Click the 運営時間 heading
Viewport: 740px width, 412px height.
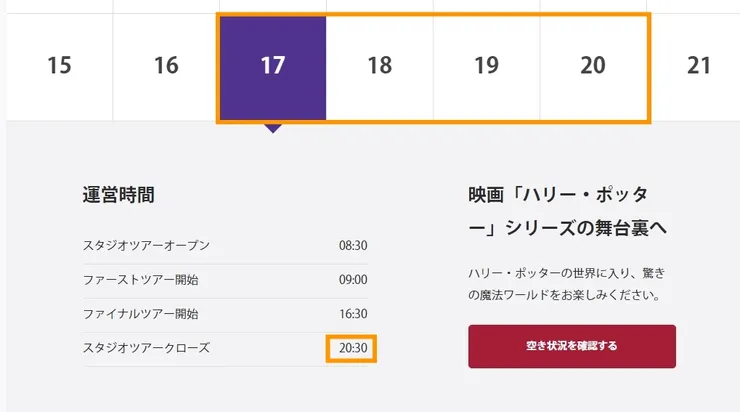[118, 195]
